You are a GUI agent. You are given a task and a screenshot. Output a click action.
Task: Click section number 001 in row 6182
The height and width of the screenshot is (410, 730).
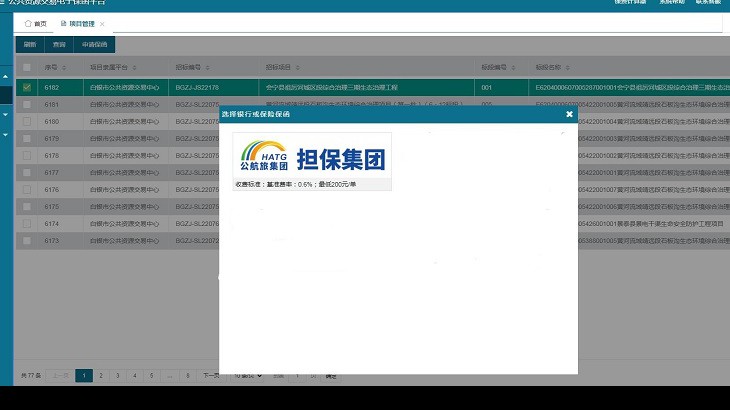pyautogui.click(x=487, y=87)
